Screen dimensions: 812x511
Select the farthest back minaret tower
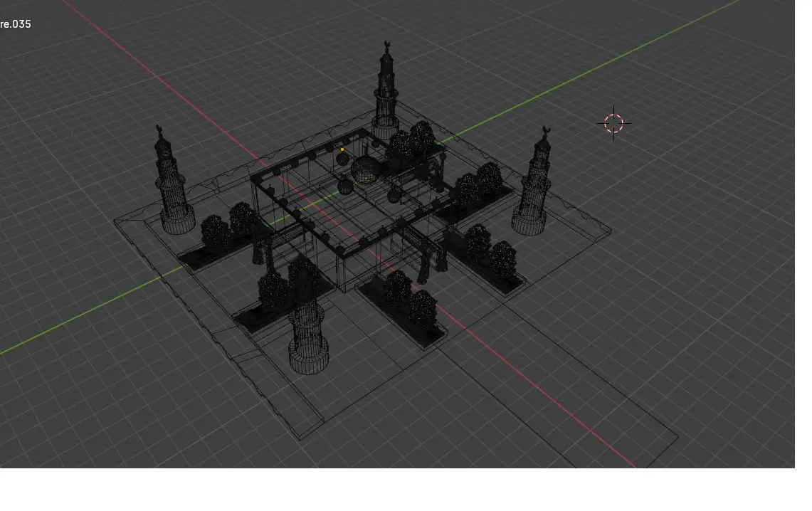pyautogui.click(x=386, y=90)
